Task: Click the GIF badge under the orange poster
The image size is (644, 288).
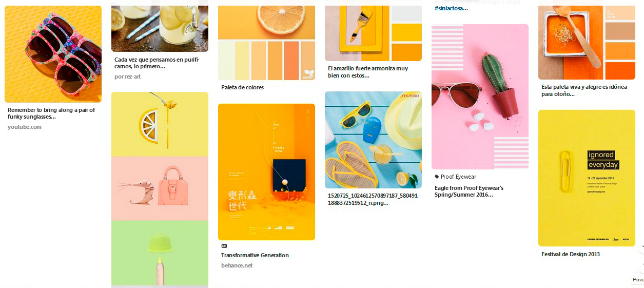Action: click(x=224, y=246)
